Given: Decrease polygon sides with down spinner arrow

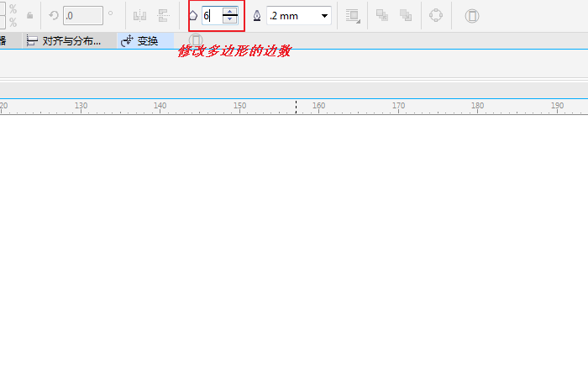Looking at the screenshot, I should pos(230,19).
